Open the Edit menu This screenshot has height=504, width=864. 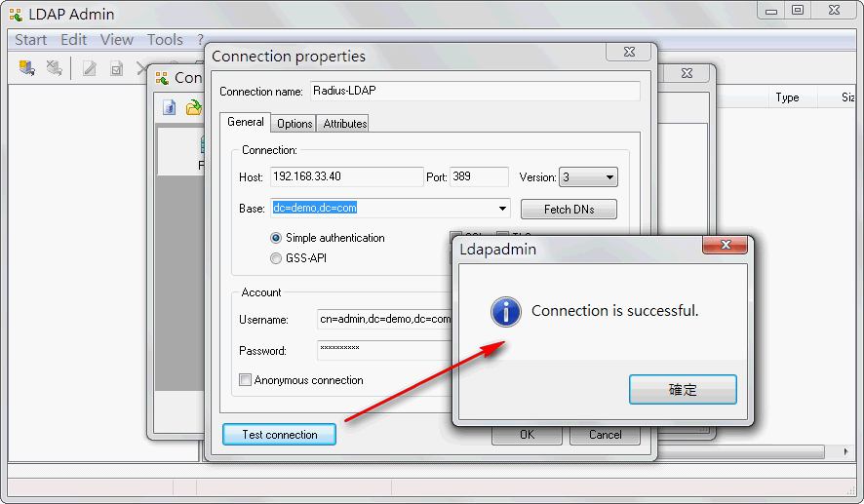(x=74, y=40)
